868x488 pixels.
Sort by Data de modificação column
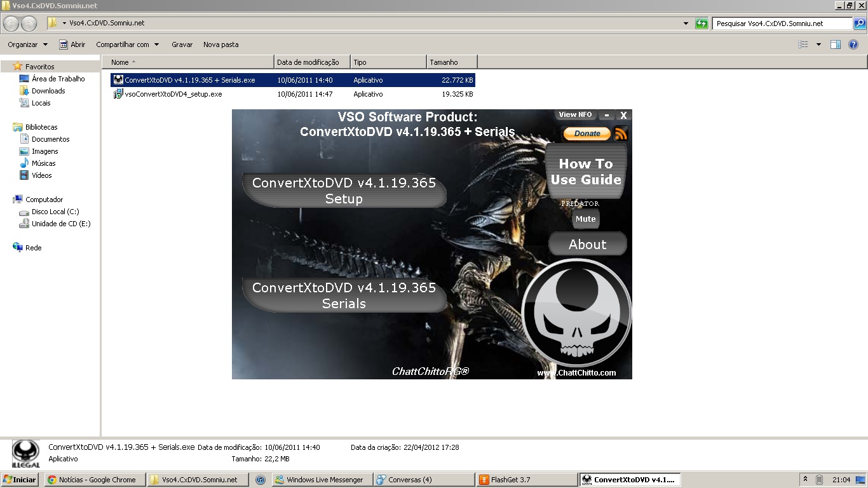click(312, 62)
